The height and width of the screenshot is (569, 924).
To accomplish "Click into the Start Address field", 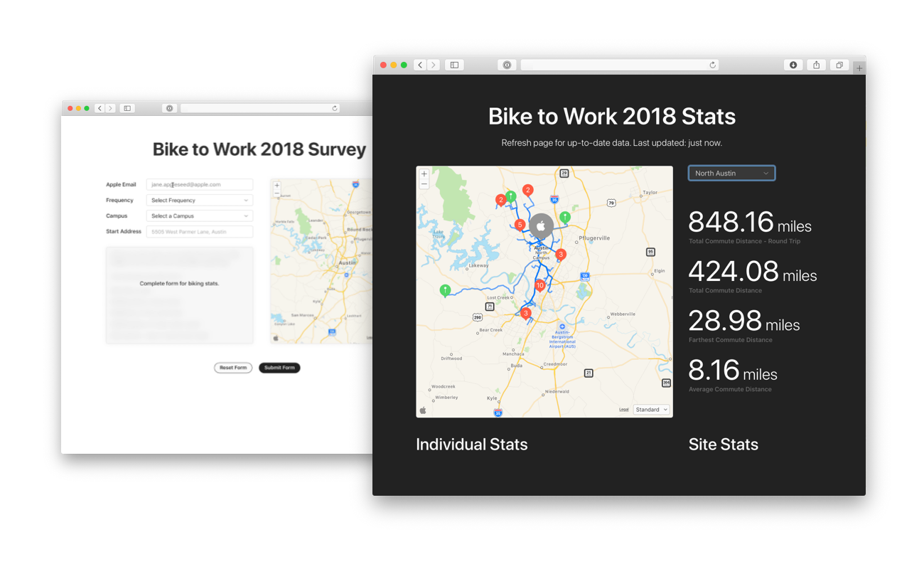I will [200, 232].
